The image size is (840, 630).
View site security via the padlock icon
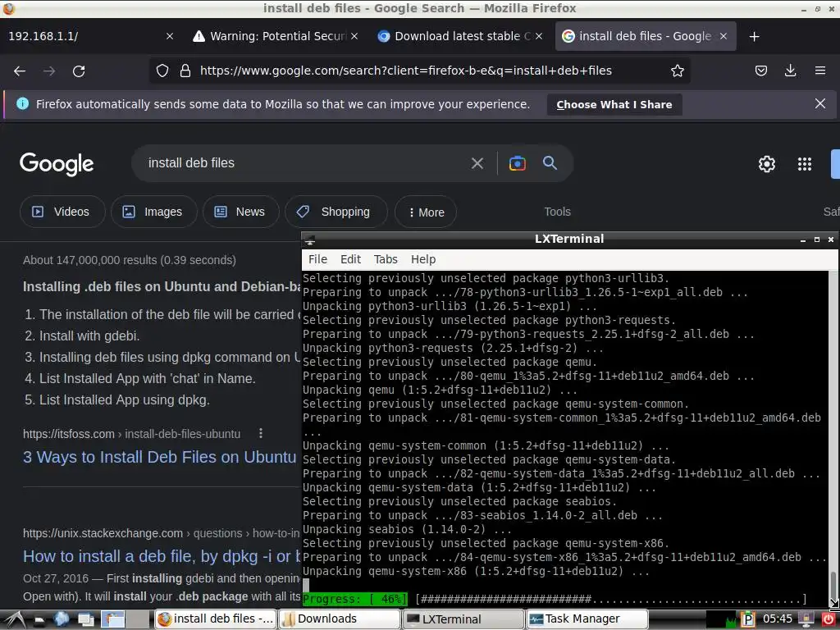pyautogui.click(x=185, y=71)
